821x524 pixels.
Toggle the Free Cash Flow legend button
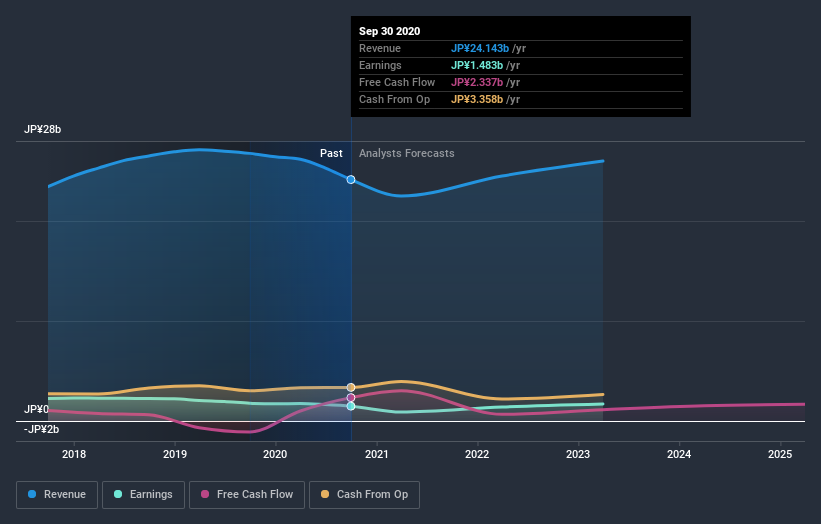(x=247, y=495)
